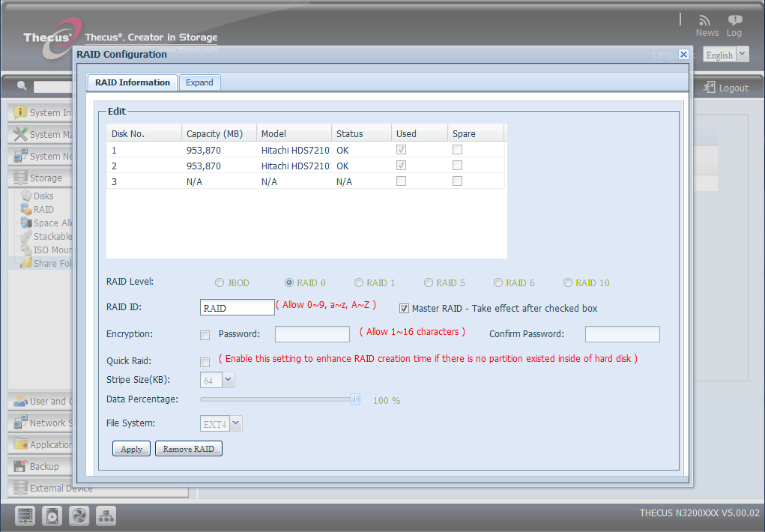Open the Log speech-bubble icon
Viewport: 765px width, 532px height.
[735, 20]
